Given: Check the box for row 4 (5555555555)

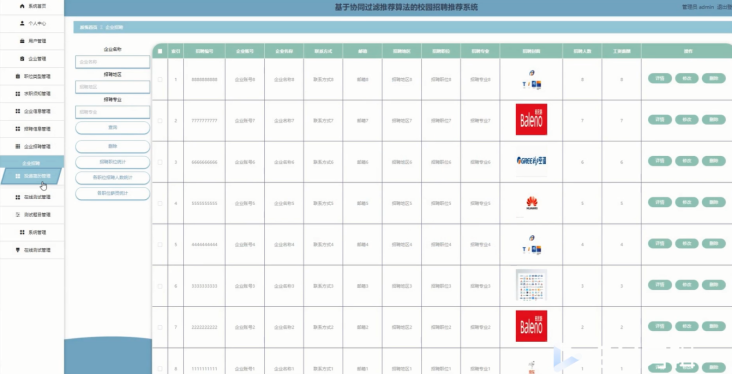Looking at the screenshot, I should [160, 204].
